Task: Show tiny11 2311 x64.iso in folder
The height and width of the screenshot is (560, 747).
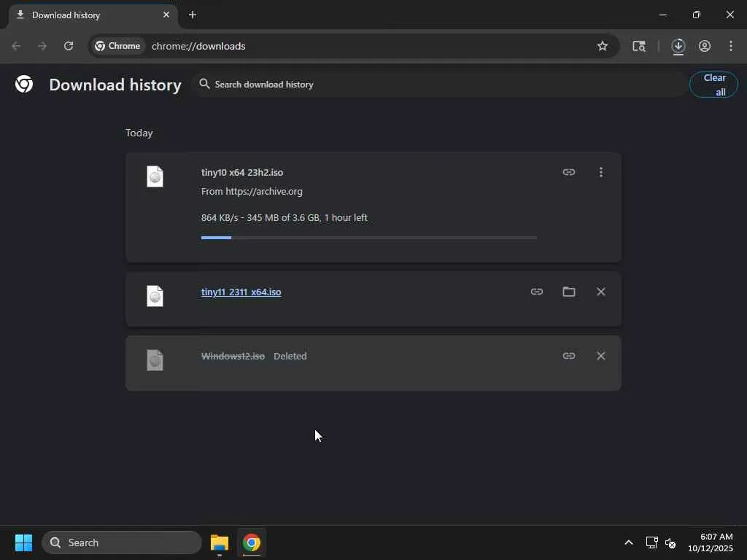Action: click(569, 292)
